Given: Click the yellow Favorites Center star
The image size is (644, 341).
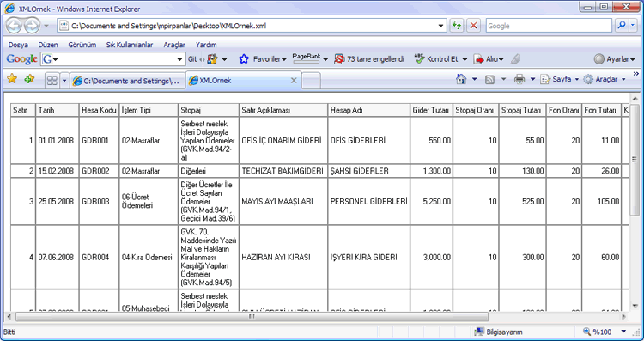Looking at the screenshot, I should pos(12,79).
